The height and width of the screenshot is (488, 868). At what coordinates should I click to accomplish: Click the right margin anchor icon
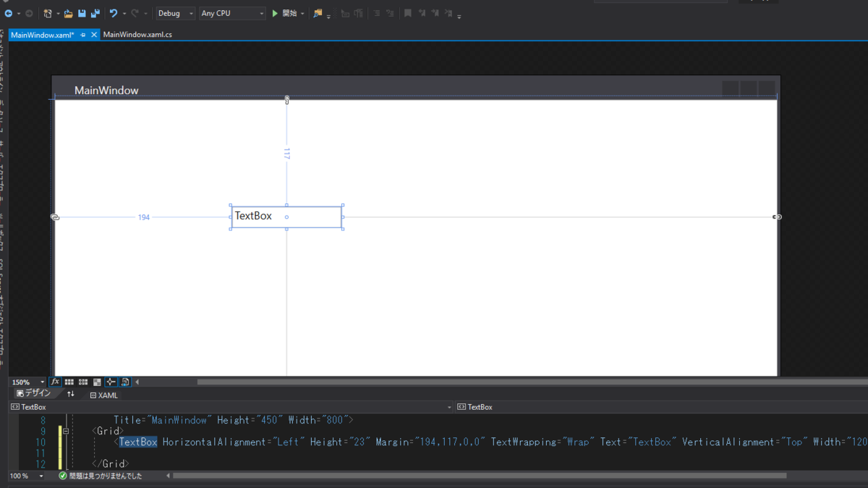pyautogui.click(x=777, y=217)
